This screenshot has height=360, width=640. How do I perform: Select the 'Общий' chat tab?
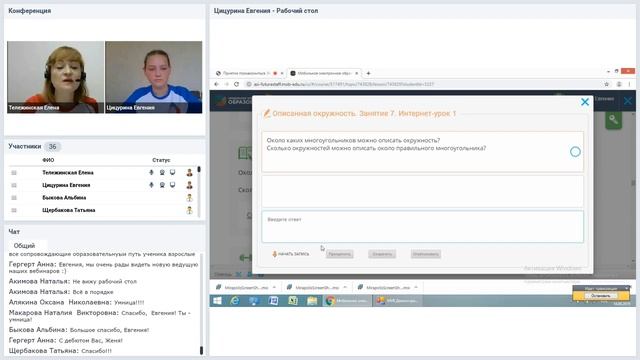[24, 246]
